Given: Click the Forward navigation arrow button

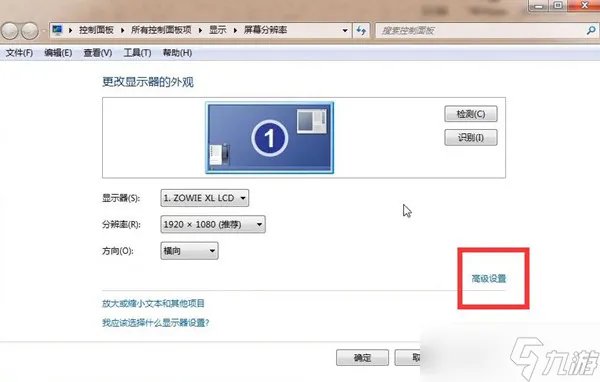Looking at the screenshot, I should [x=29, y=30].
